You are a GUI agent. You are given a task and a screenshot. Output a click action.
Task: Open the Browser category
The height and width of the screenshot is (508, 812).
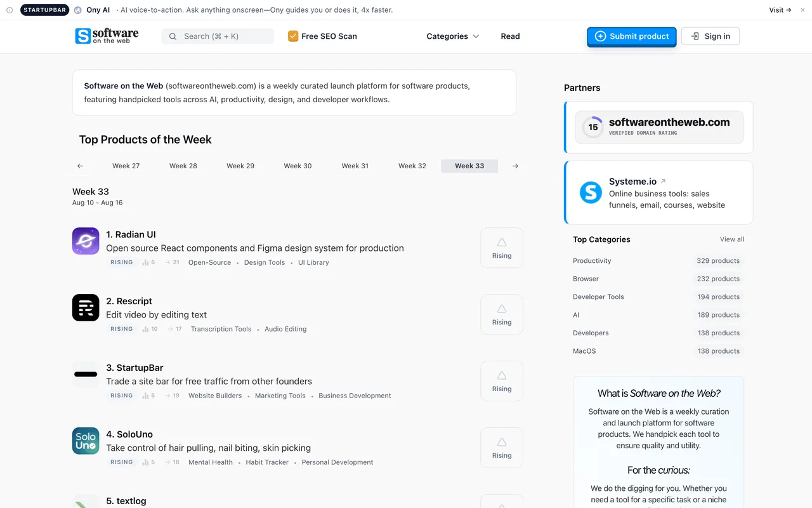click(586, 279)
